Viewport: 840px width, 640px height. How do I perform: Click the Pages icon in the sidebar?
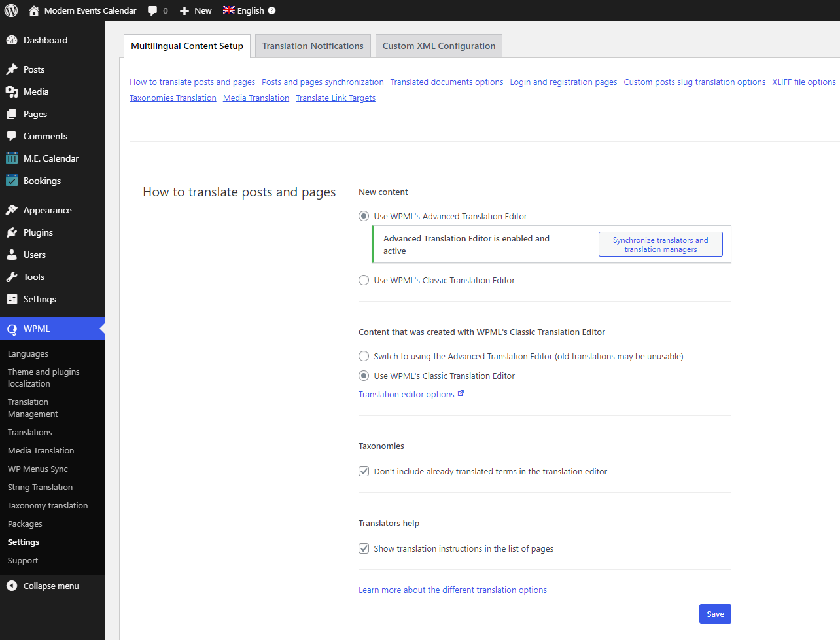click(12, 114)
